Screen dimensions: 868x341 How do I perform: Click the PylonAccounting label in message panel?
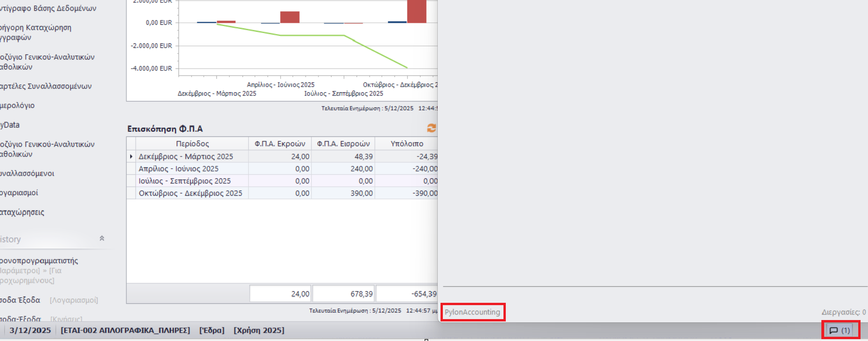pos(472,312)
